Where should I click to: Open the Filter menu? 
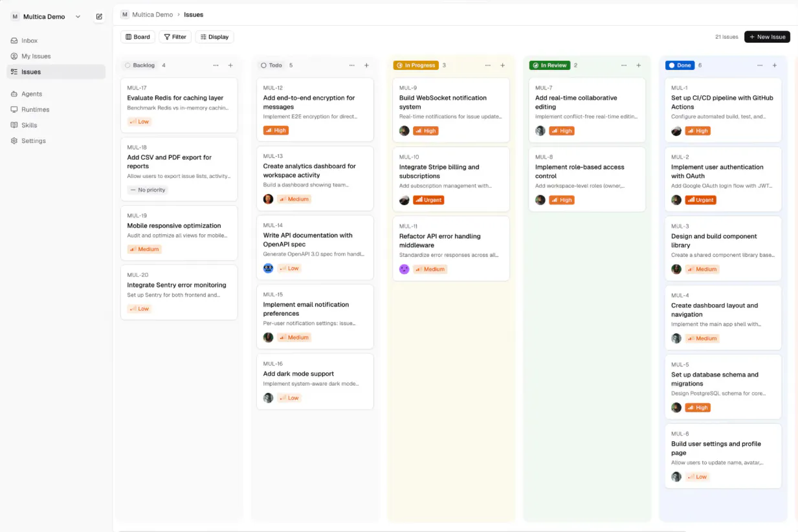pos(175,37)
